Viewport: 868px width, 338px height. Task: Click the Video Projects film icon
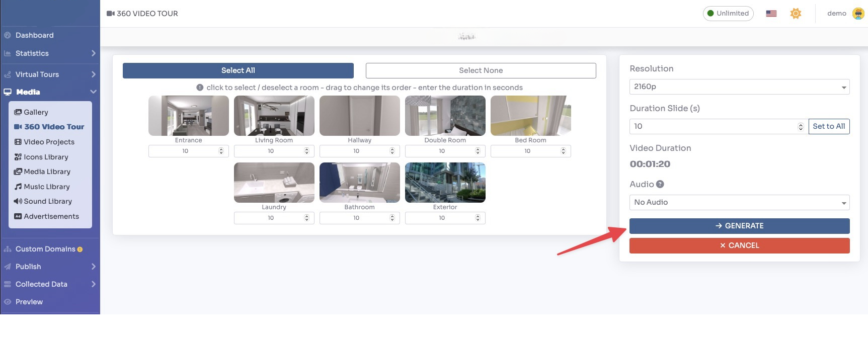pos(18,142)
